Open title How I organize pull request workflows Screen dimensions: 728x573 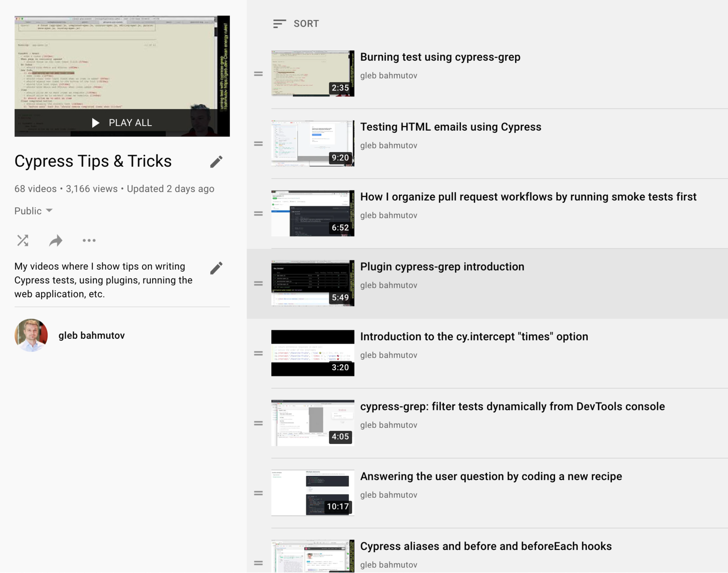click(x=528, y=197)
